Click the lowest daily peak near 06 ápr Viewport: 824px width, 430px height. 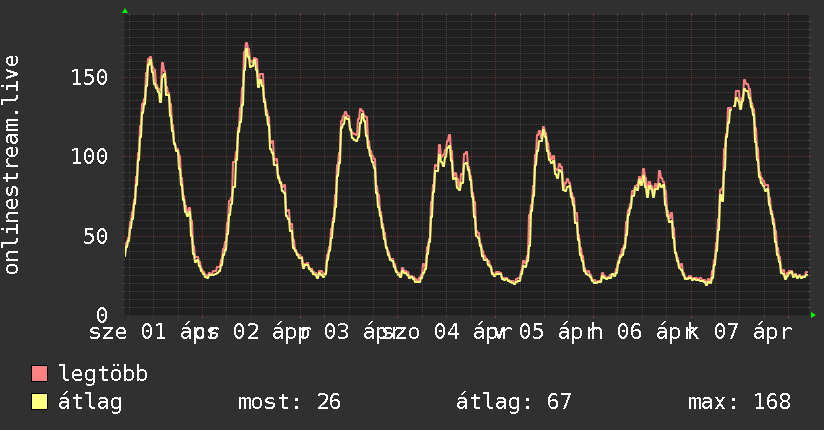point(644,171)
